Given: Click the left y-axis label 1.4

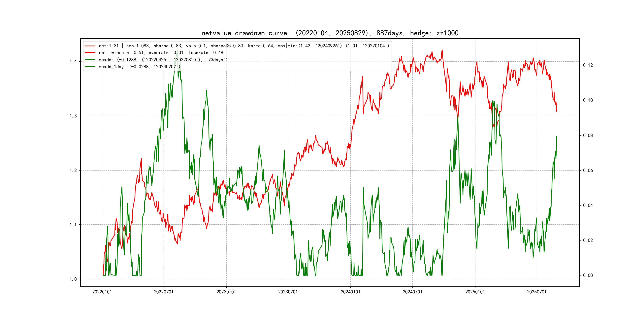Looking at the screenshot, I should pyautogui.click(x=73, y=61).
